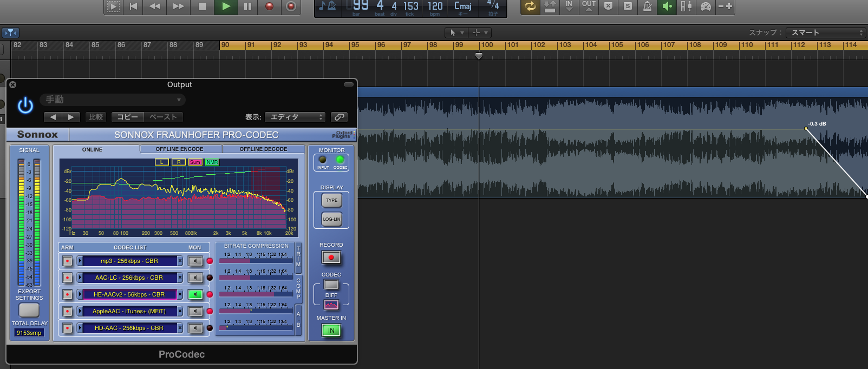Open the marquee crosshair tool menu
This screenshot has width=868, height=369.
click(x=480, y=32)
